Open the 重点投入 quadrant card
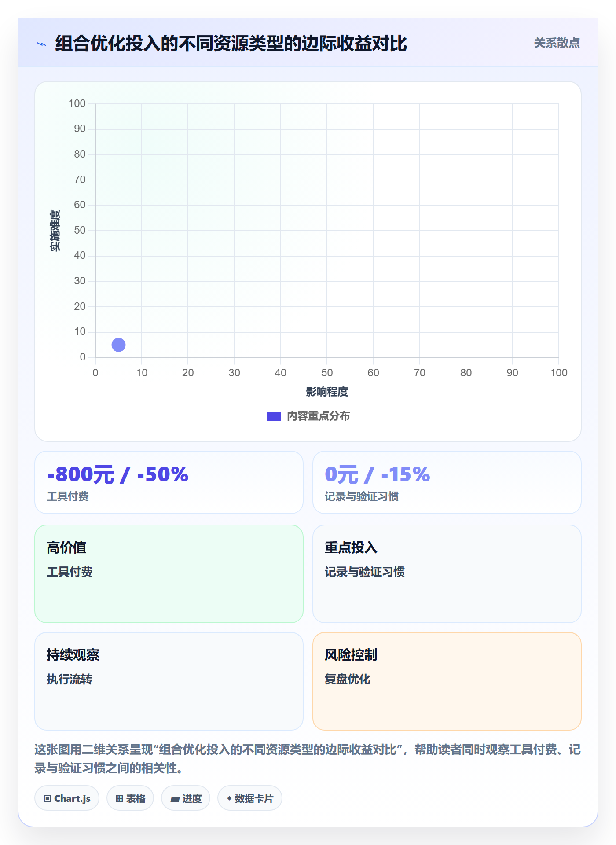Screen dimensions: 616x845 click(x=447, y=574)
